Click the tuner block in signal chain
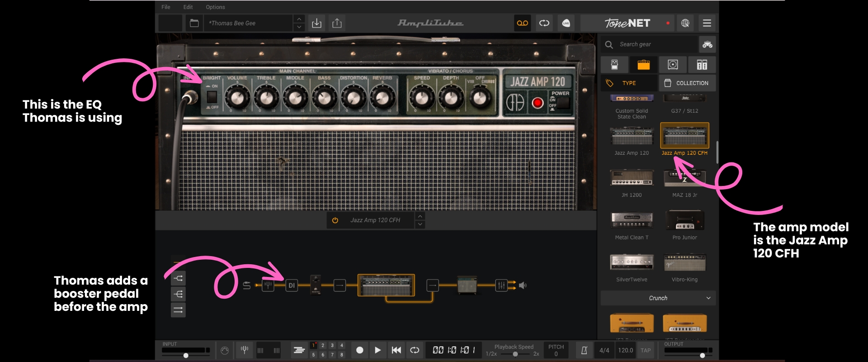 click(x=268, y=285)
